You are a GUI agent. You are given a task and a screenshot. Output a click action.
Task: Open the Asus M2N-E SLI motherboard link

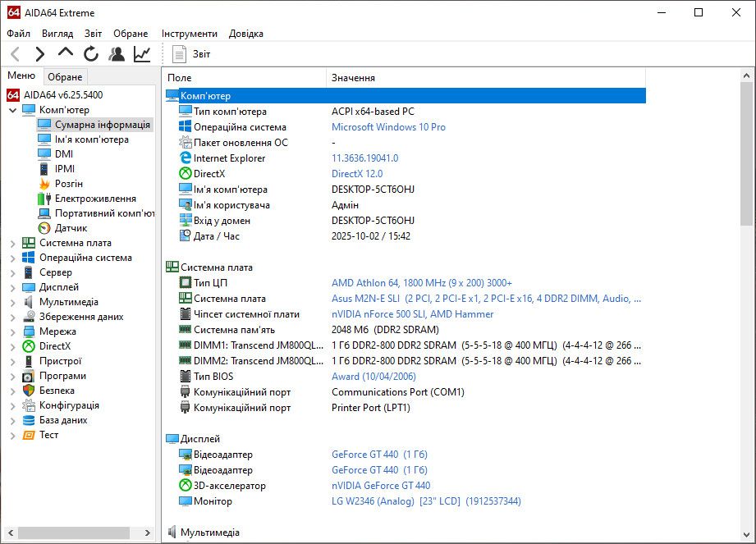[486, 299]
